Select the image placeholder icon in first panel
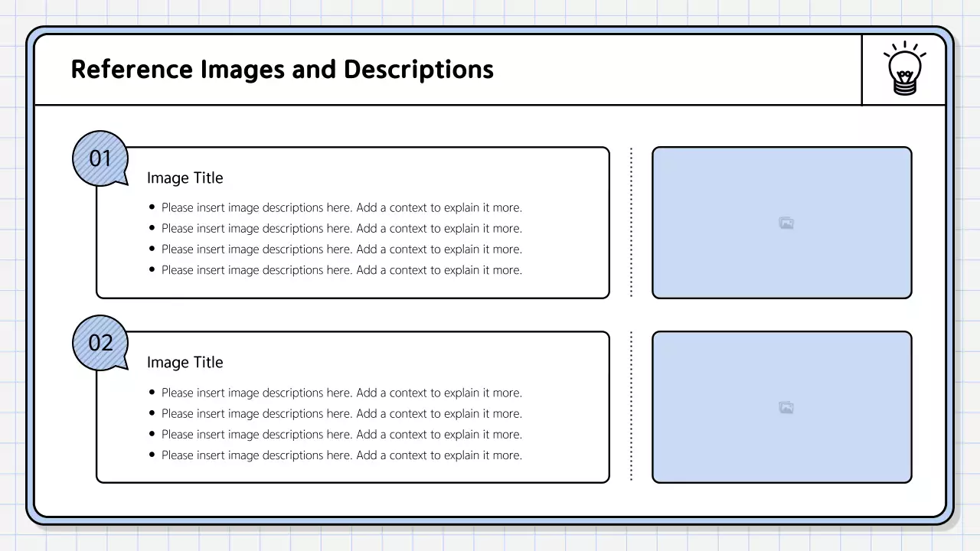 [785, 223]
